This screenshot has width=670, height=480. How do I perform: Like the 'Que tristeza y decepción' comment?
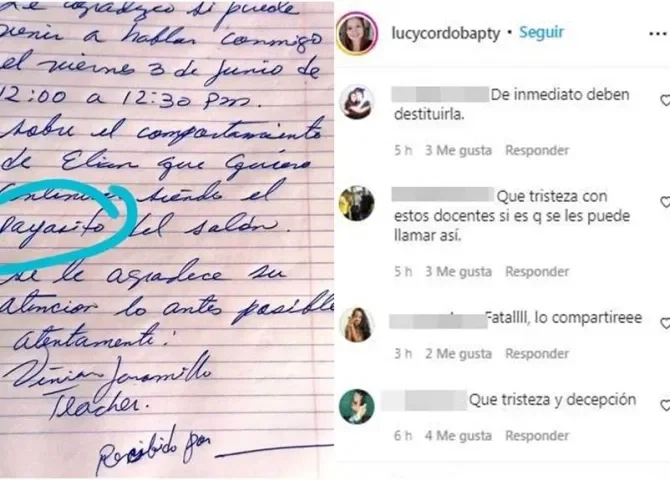coord(665,405)
